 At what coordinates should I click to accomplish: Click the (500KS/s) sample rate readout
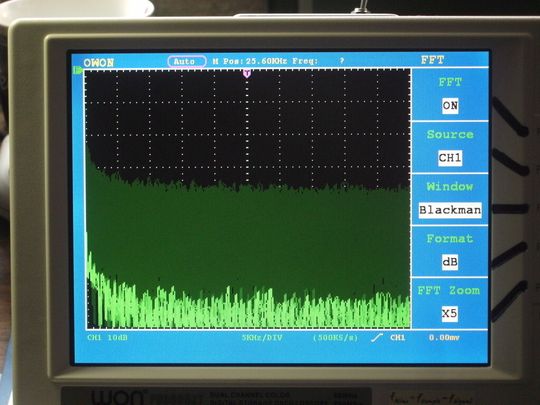coord(335,338)
